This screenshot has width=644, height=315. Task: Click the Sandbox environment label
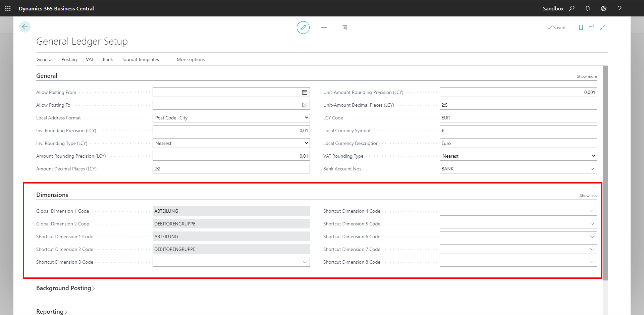click(553, 8)
